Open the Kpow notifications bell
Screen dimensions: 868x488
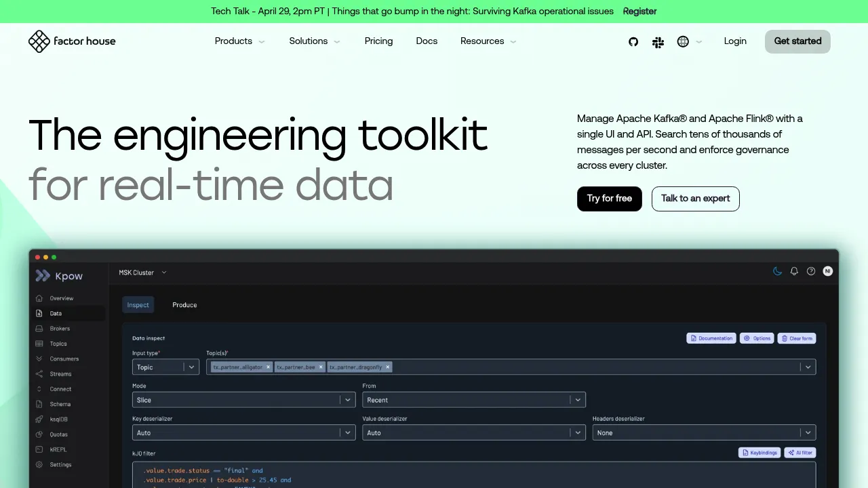click(794, 271)
